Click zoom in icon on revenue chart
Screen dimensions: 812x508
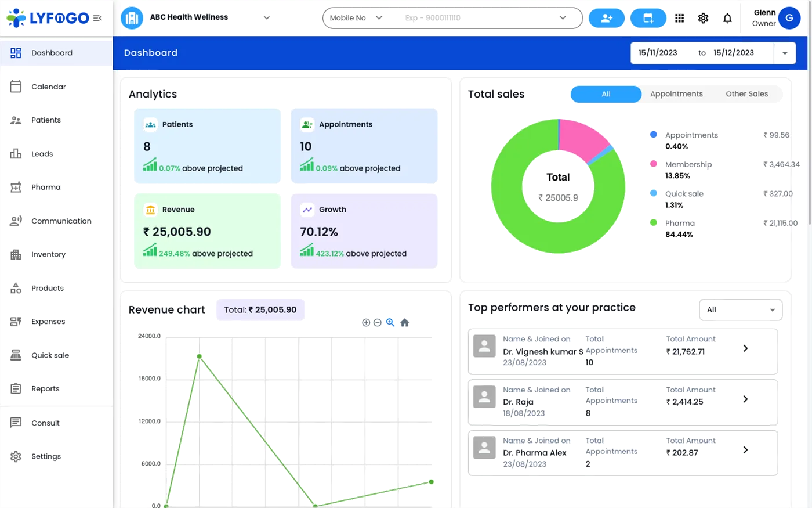366,322
